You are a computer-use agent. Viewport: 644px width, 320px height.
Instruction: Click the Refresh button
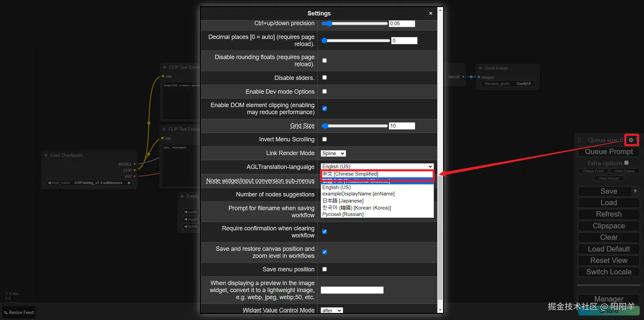pos(609,214)
